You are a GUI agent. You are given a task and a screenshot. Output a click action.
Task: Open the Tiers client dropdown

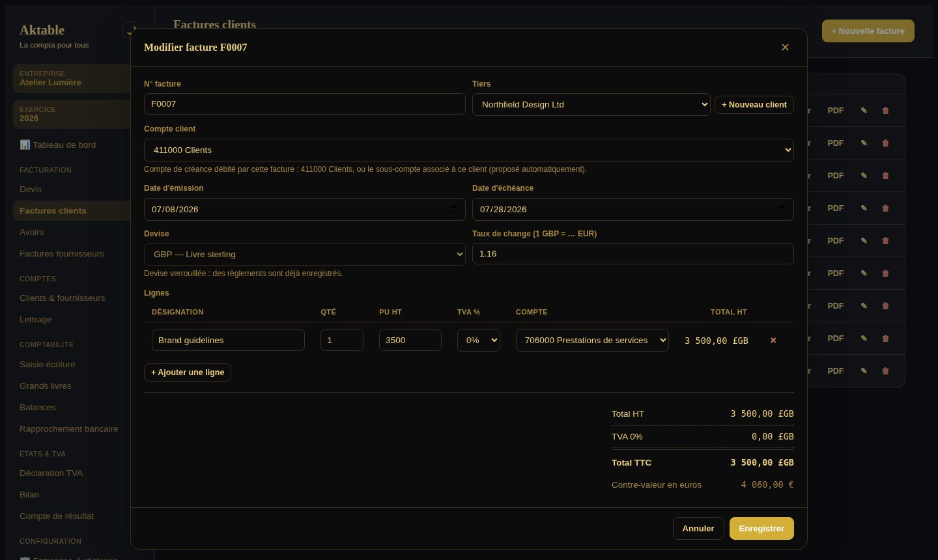[591, 104]
